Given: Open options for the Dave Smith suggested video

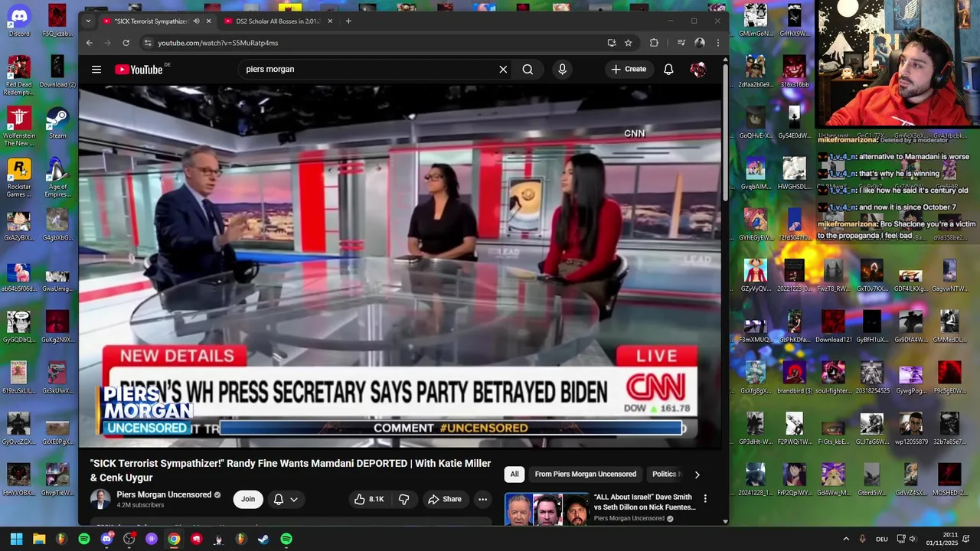Looking at the screenshot, I should (705, 499).
